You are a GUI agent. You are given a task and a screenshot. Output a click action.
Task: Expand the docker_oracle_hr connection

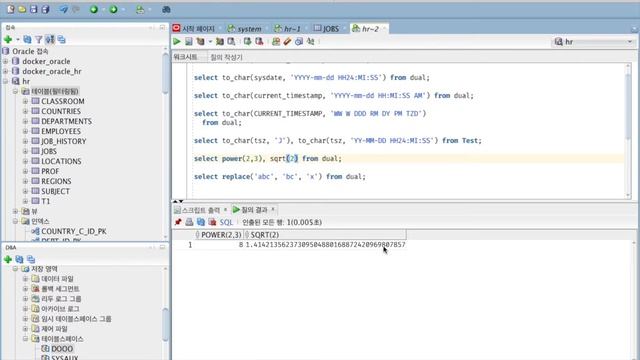click(6, 71)
